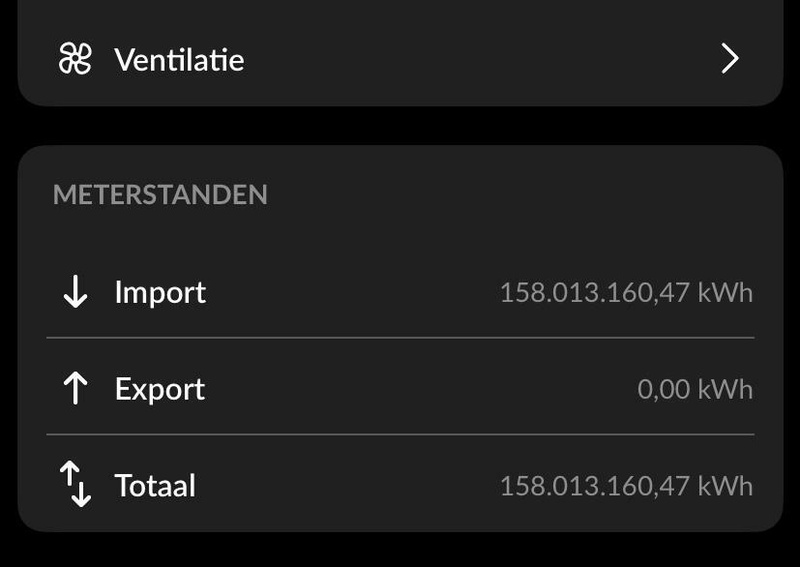The width and height of the screenshot is (800, 567).
Task: Click the kWh unit in Totaal row
Action: (x=725, y=486)
